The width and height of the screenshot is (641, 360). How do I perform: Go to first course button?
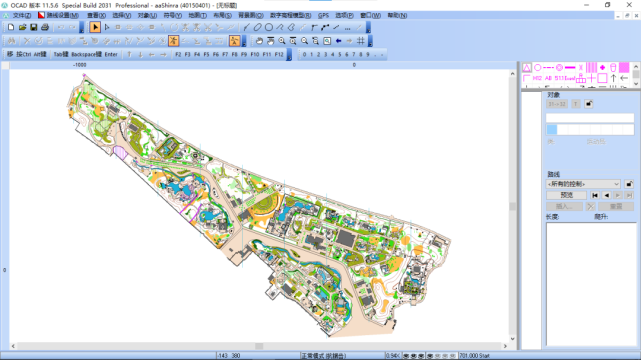pos(595,195)
